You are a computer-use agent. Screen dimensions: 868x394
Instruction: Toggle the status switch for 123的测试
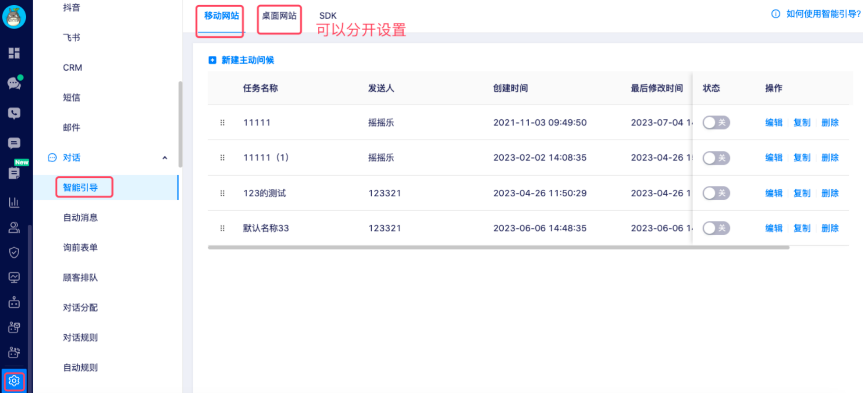point(716,193)
